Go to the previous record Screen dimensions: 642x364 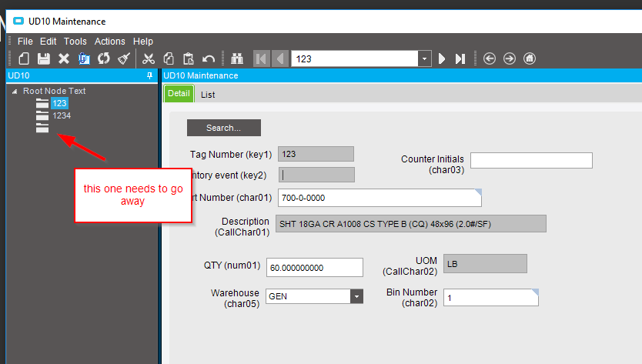click(280, 58)
